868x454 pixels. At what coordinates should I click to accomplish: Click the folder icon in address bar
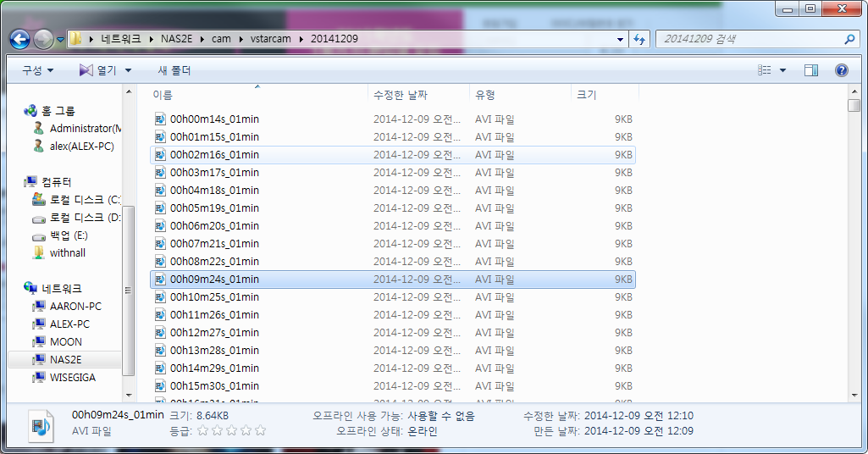coord(76,39)
